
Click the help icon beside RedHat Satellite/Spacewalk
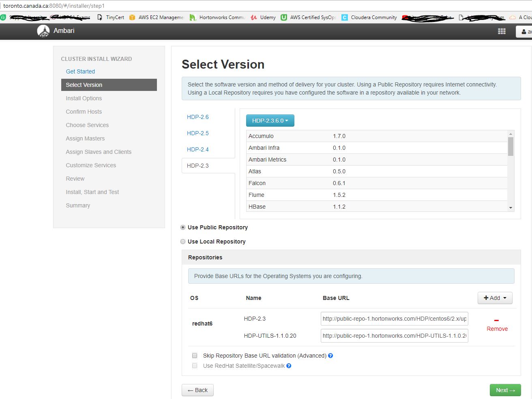(x=288, y=365)
